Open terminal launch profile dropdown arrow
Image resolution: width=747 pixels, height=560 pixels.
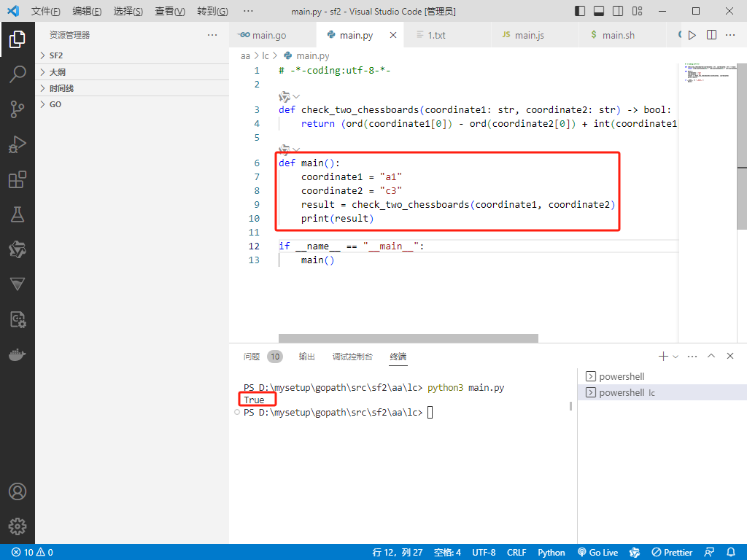(x=676, y=356)
